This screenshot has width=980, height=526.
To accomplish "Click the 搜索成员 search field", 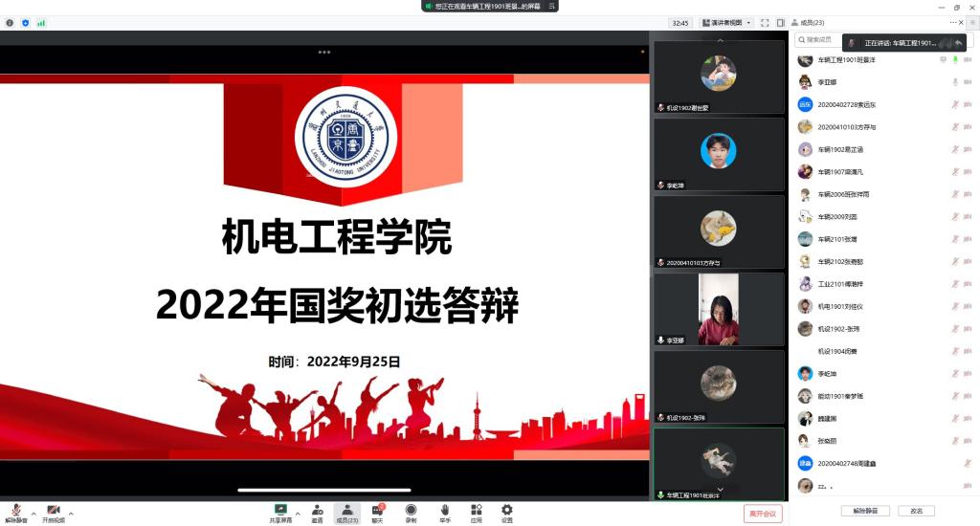I will (x=820, y=40).
